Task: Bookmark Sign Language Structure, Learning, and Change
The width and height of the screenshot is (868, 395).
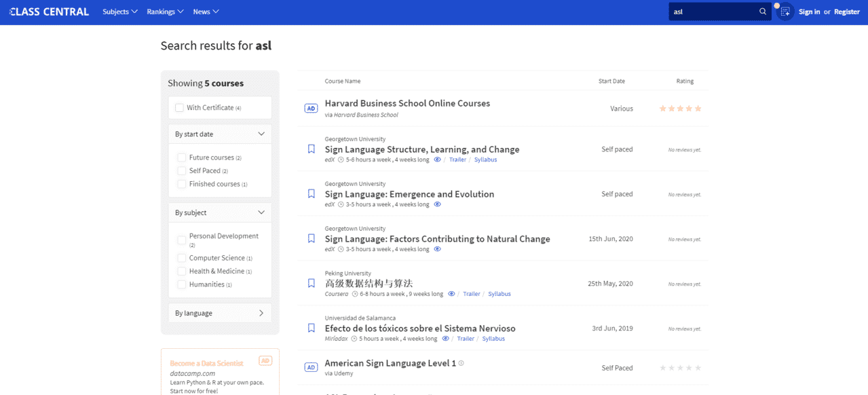Action: tap(312, 149)
